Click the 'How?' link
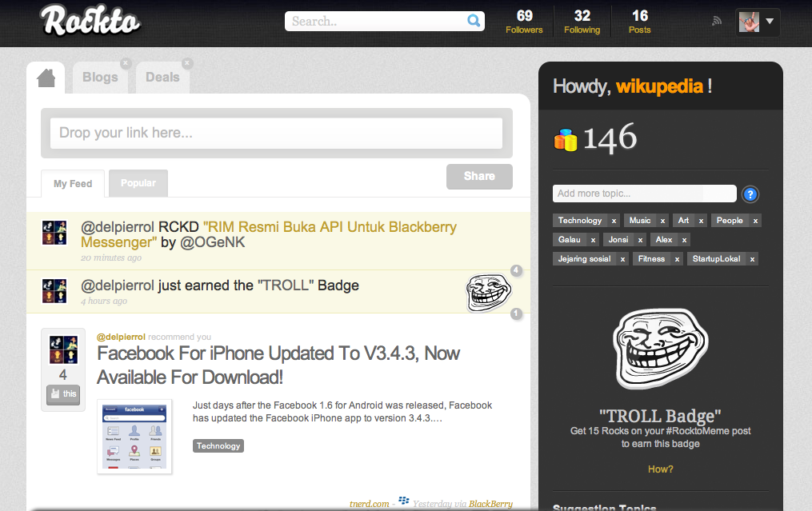 660,469
